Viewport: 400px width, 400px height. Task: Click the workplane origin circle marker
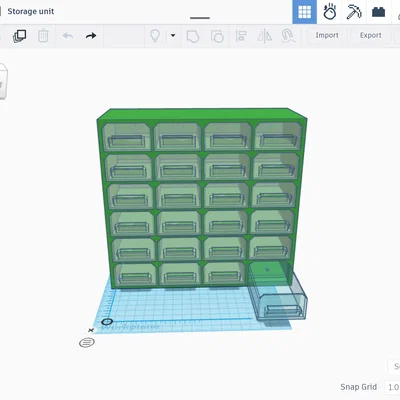tap(107, 322)
